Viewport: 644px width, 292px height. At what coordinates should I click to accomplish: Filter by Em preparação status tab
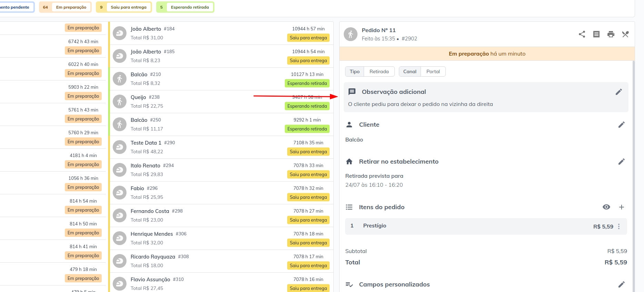click(x=65, y=7)
